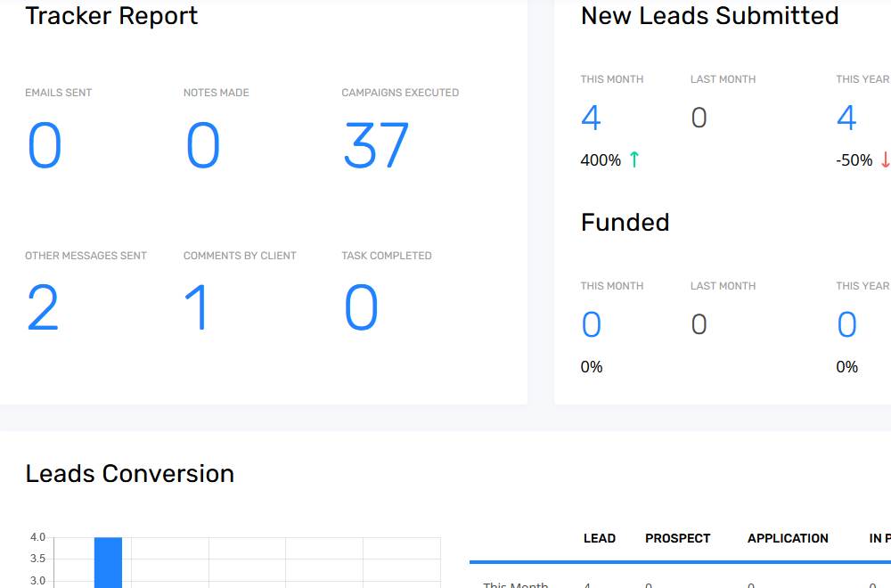Click THIS MONTH label under Funded
Image resolution: width=891 pixels, height=588 pixels.
pyautogui.click(x=612, y=286)
